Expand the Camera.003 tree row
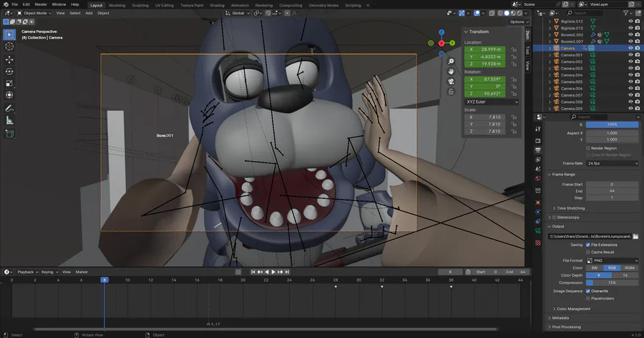 (x=550, y=69)
